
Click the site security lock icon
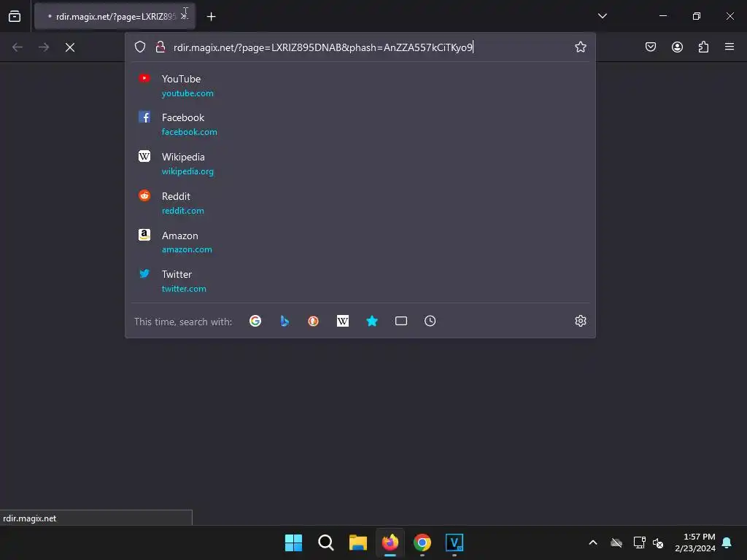click(x=160, y=47)
